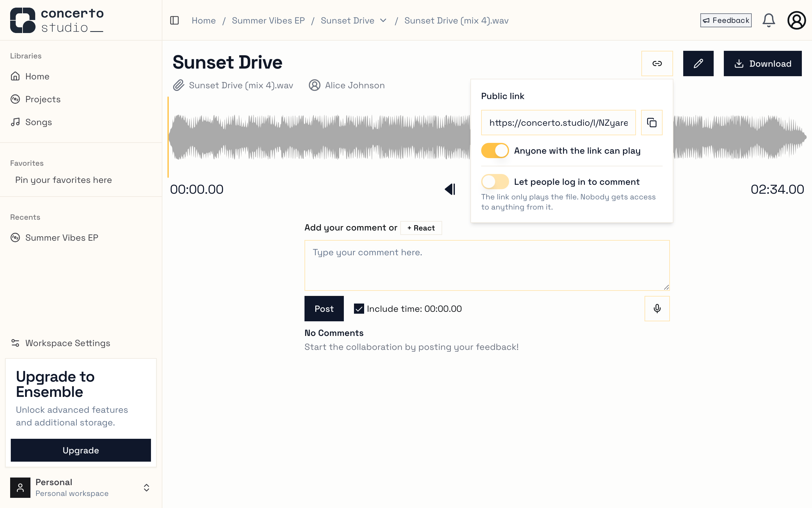Click Pin your favorites here text

63,180
